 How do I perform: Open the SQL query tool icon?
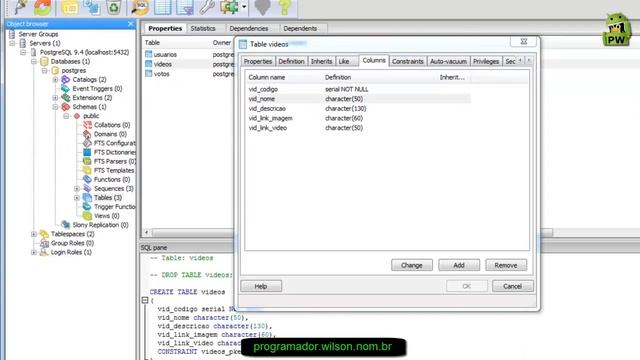140,7
